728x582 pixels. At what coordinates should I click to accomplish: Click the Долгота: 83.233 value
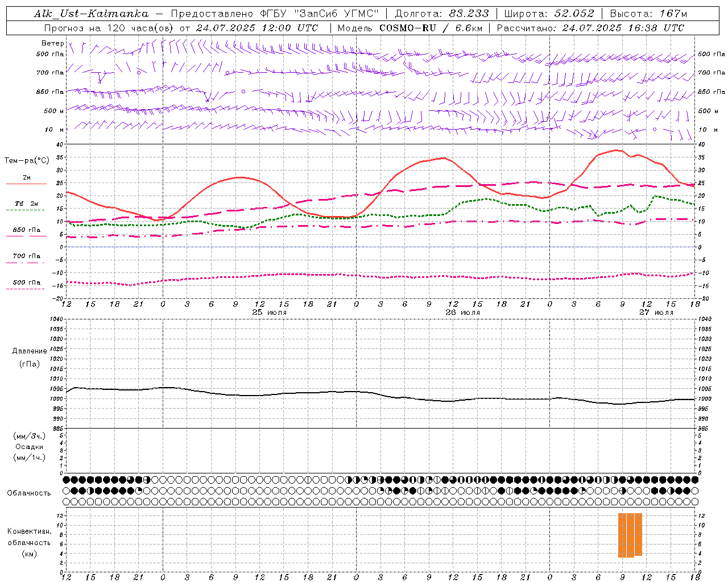(442, 14)
